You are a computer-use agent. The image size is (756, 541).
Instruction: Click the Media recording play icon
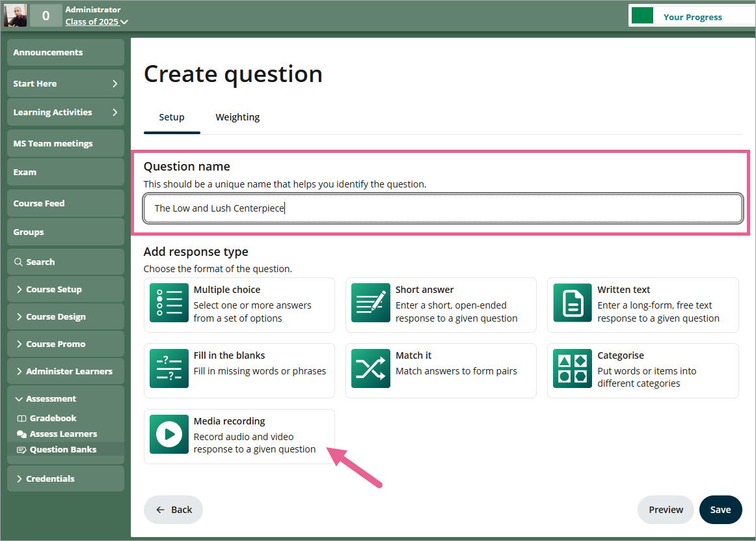coord(169,434)
